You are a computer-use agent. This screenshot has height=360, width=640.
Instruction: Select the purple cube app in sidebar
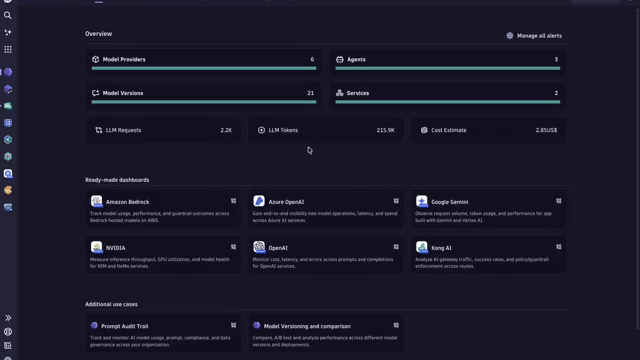(8, 89)
